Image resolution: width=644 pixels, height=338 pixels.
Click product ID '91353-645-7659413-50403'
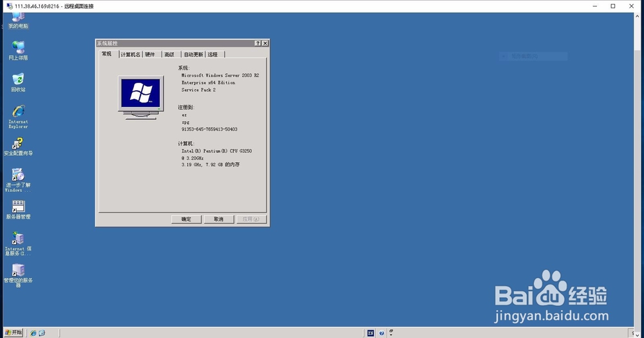[x=209, y=129]
